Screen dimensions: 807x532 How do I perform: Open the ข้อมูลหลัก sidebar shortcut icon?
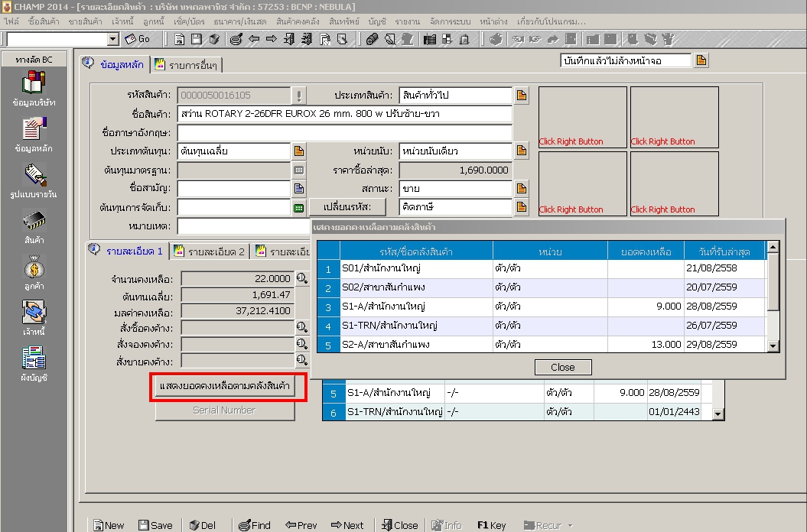click(x=34, y=129)
